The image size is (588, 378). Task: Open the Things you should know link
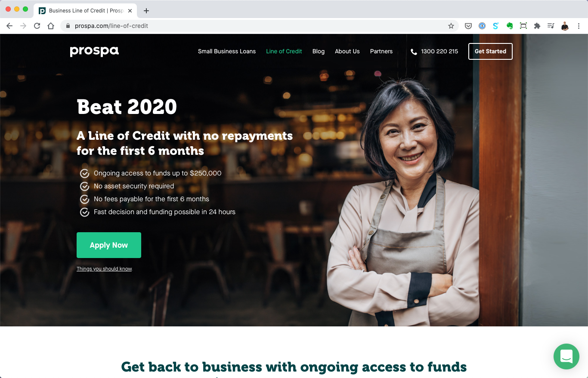click(x=104, y=269)
